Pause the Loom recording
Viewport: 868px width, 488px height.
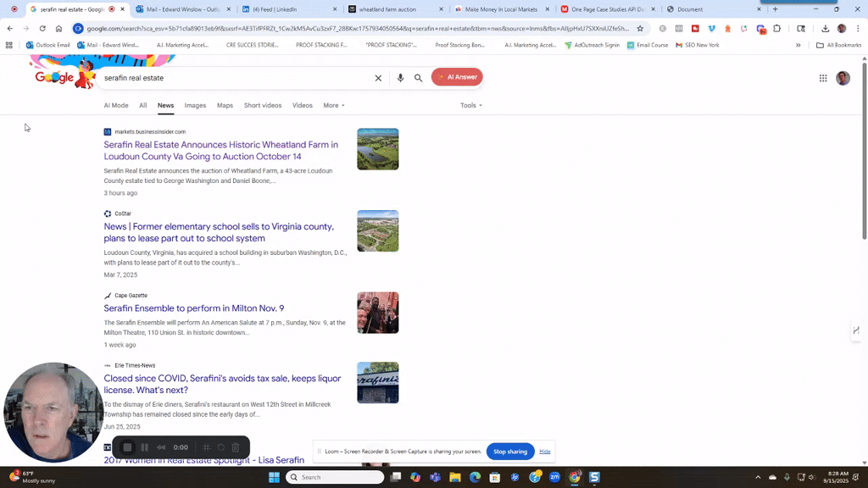[x=144, y=447]
